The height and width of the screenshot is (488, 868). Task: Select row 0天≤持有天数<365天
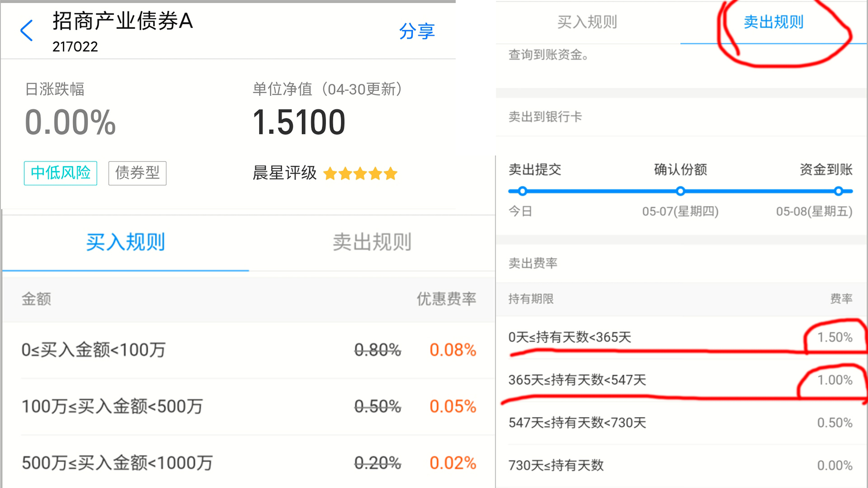[x=681, y=337]
